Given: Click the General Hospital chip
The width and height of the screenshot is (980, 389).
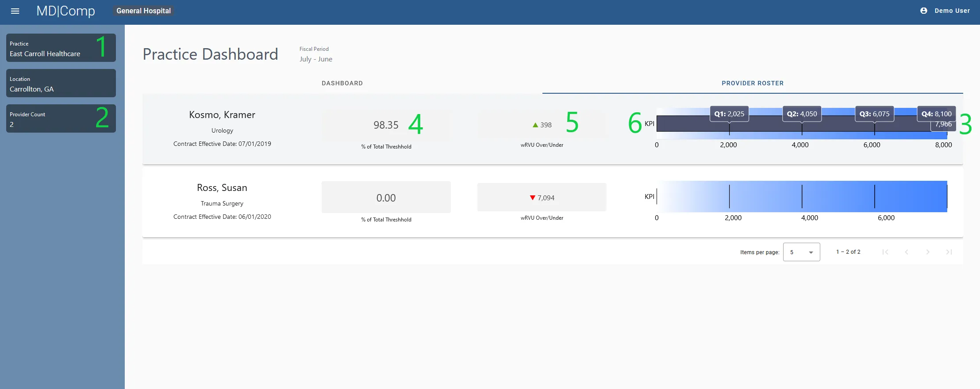Looking at the screenshot, I should (143, 11).
